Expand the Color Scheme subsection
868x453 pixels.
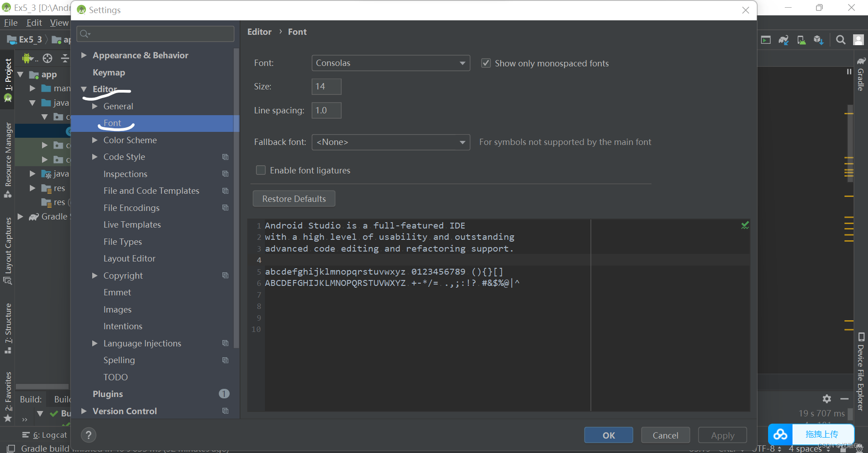(x=94, y=140)
